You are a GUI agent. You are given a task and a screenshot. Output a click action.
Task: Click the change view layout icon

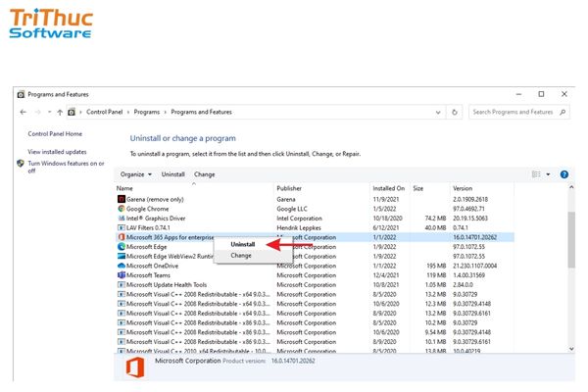(536, 174)
